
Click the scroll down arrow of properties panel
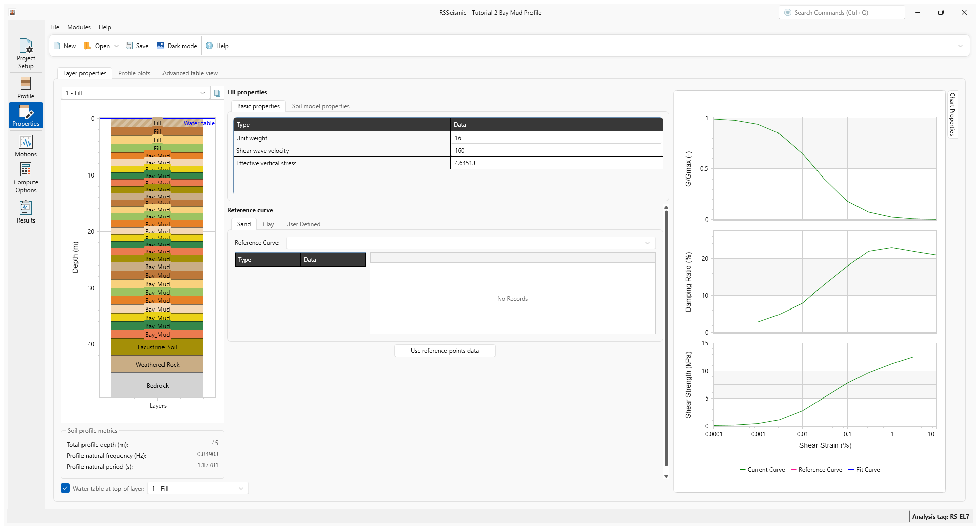(x=666, y=476)
